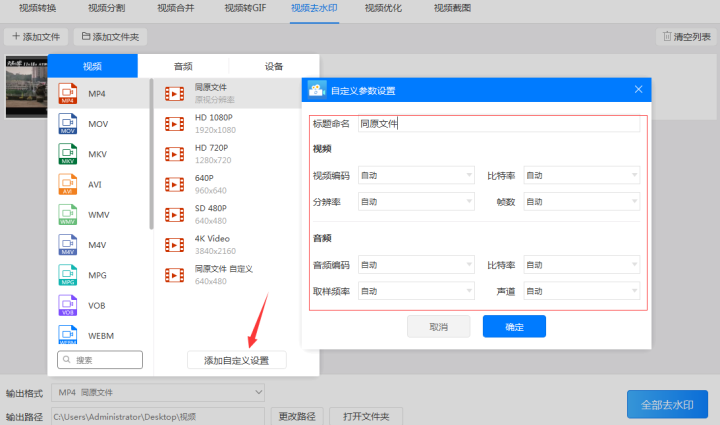Click the 添加文件夹 button
Screen dimensions: 720x425
point(110,37)
